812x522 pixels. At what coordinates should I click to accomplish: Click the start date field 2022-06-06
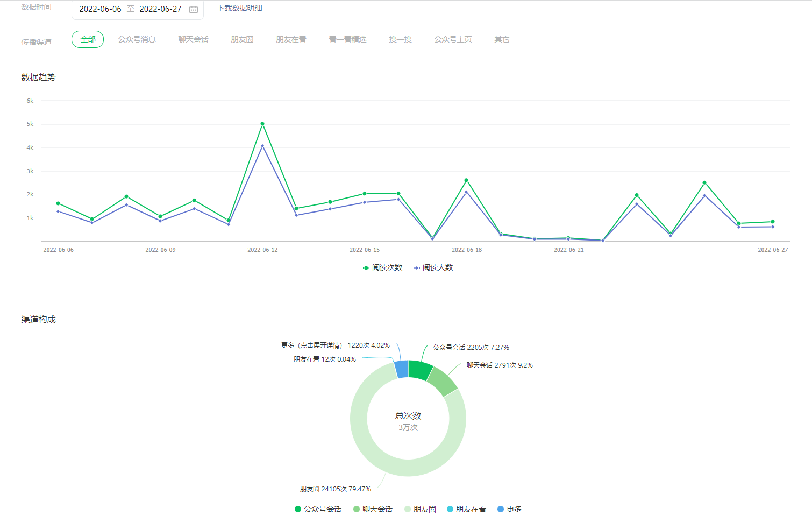100,9
